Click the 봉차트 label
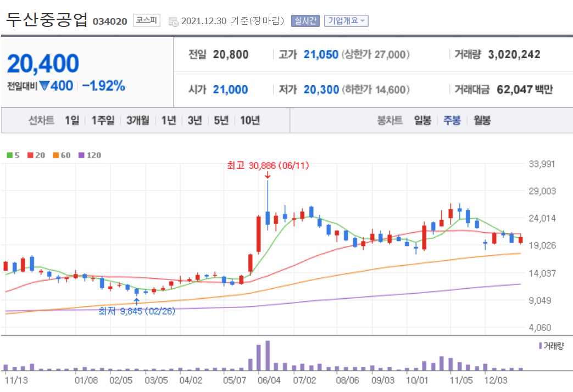 click(390, 120)
